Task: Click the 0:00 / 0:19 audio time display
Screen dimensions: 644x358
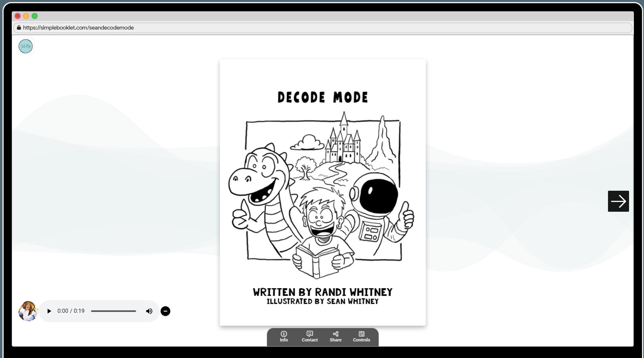Action: [x=71, y=311]
